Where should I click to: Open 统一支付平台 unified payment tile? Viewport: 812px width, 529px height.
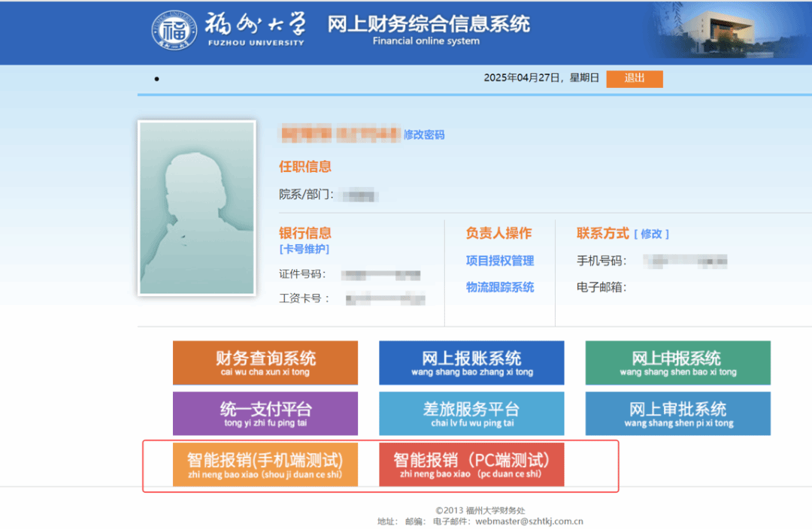pyautogui.click(x=265, y=413)
